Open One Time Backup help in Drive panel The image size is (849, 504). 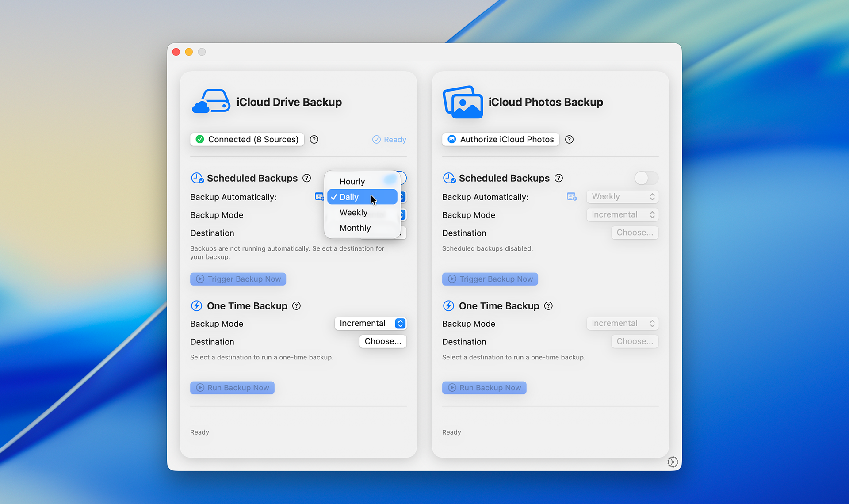pos(297,306)
